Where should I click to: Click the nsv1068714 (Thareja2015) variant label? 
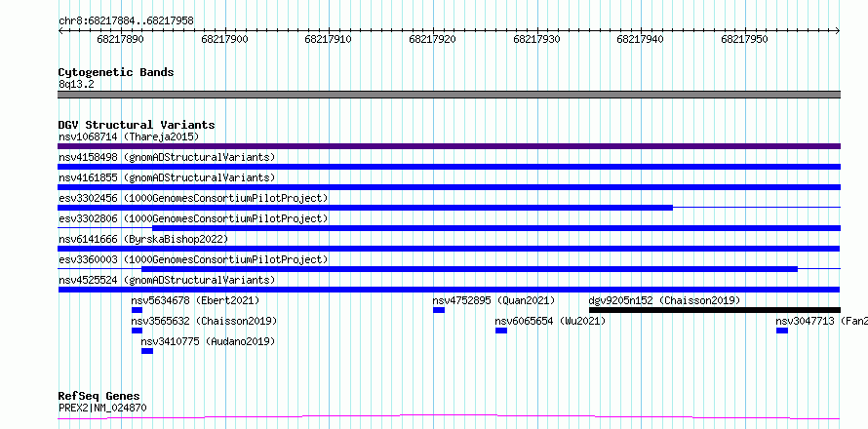pos(129,136)
